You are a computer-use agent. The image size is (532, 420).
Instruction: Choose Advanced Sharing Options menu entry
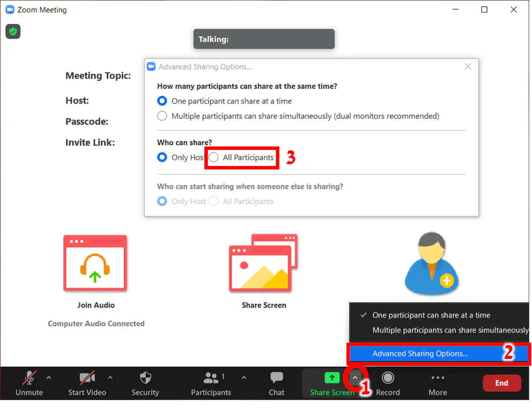pyautogui.click(x=420, y=354)
